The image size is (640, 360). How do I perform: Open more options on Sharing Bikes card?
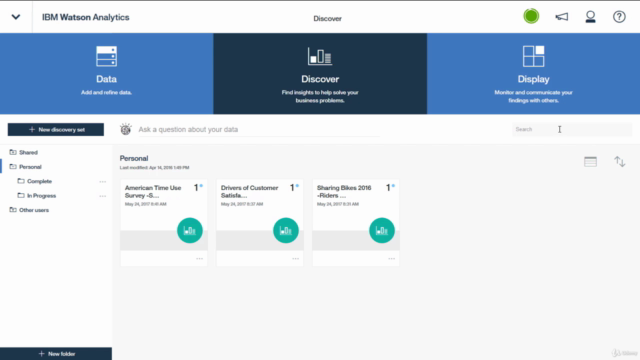391,258
